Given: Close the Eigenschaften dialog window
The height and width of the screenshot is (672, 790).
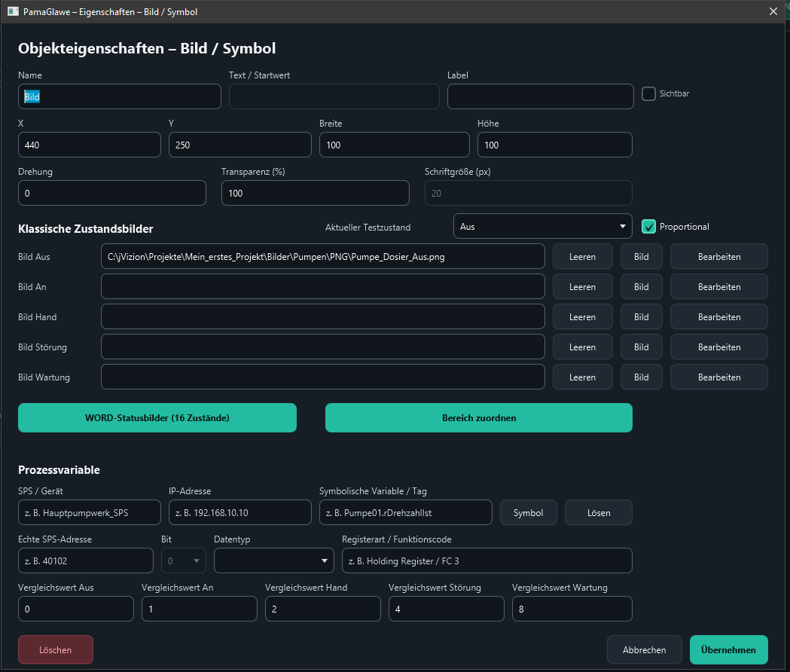Looking at the screenshot, I should point(773,11).
